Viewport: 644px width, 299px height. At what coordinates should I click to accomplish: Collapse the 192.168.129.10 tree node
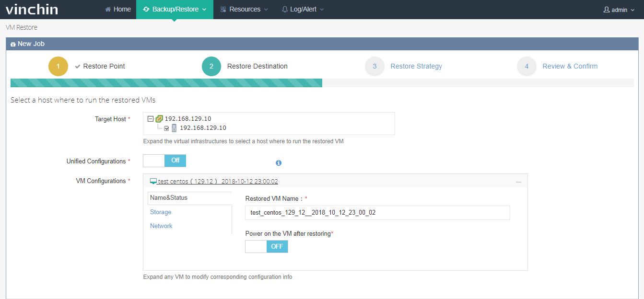pyautogui.click(x=151, y=118)
